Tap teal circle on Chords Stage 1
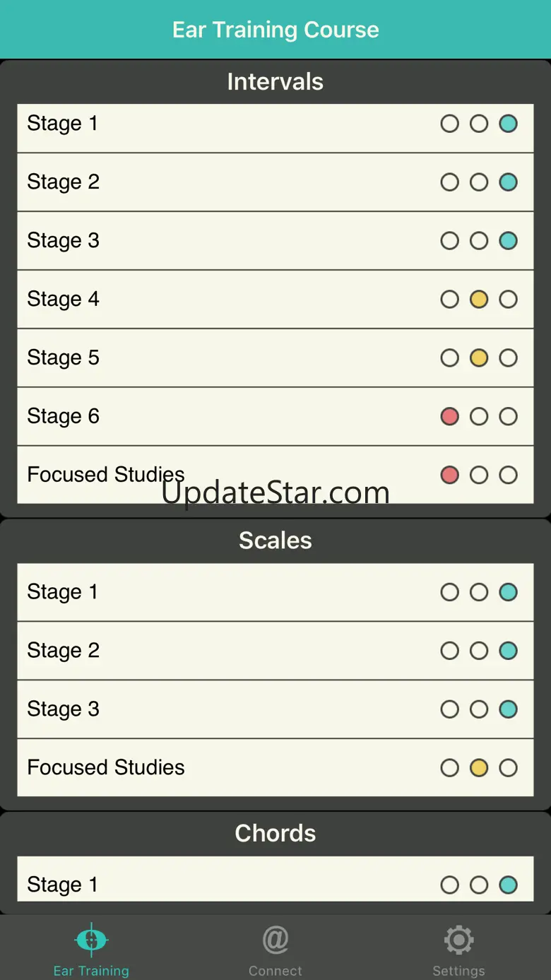 [x=508, y=885]
